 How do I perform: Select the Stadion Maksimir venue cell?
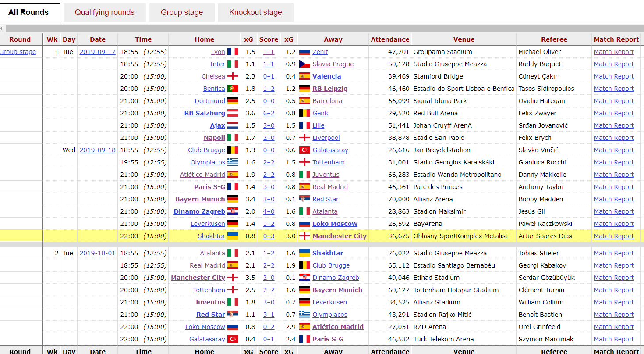[x=464, y=211]
